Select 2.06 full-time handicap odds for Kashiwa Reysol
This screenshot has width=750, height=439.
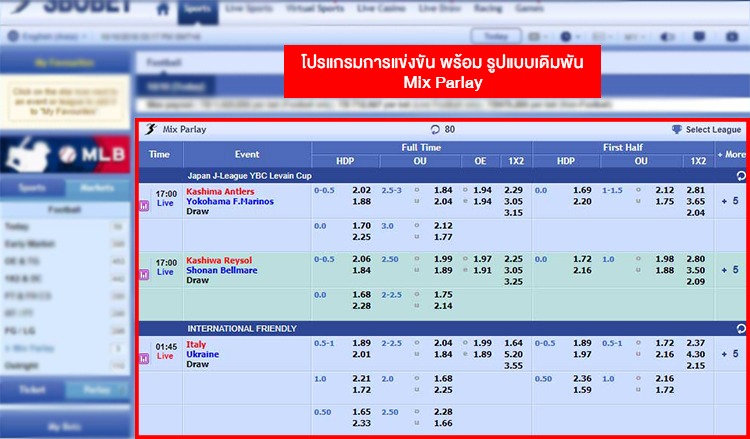click(x=362, y=259)
